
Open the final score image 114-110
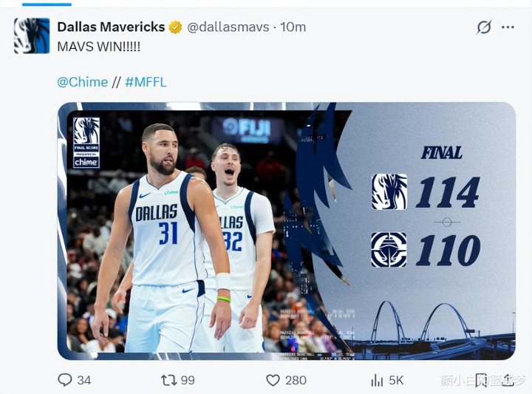pos(287,231)
